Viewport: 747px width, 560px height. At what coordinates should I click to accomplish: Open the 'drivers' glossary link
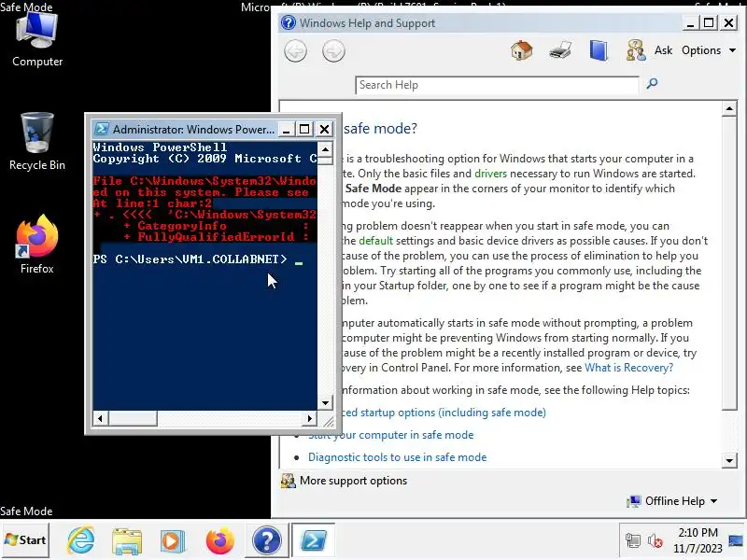click(x=490, y=174)
